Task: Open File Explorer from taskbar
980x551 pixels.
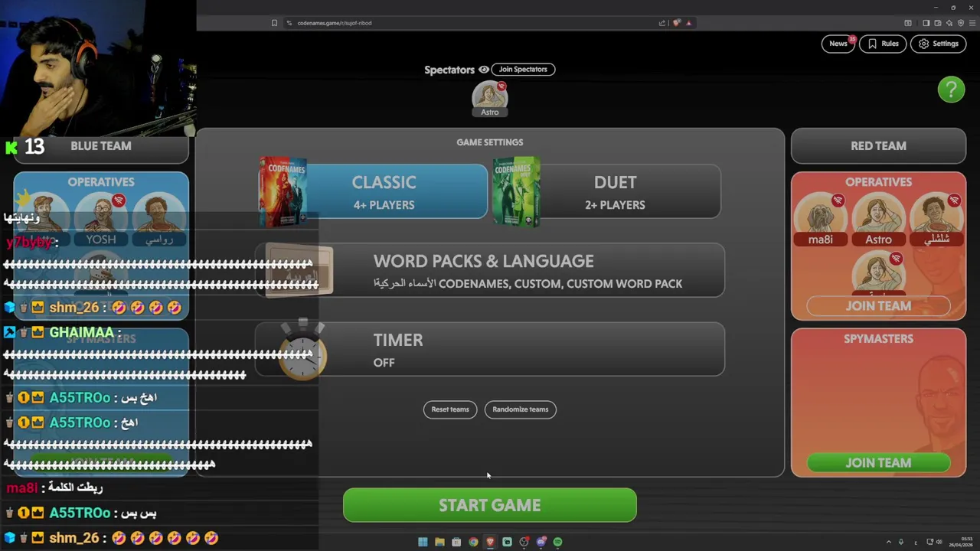Action: (x=439, y=542)
